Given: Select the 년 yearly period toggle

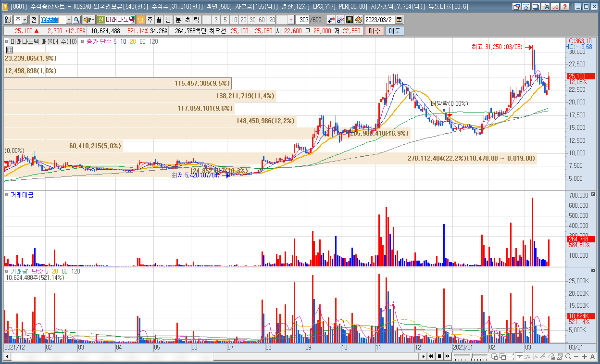Looking at the screenshot, I should click(168, 20).
